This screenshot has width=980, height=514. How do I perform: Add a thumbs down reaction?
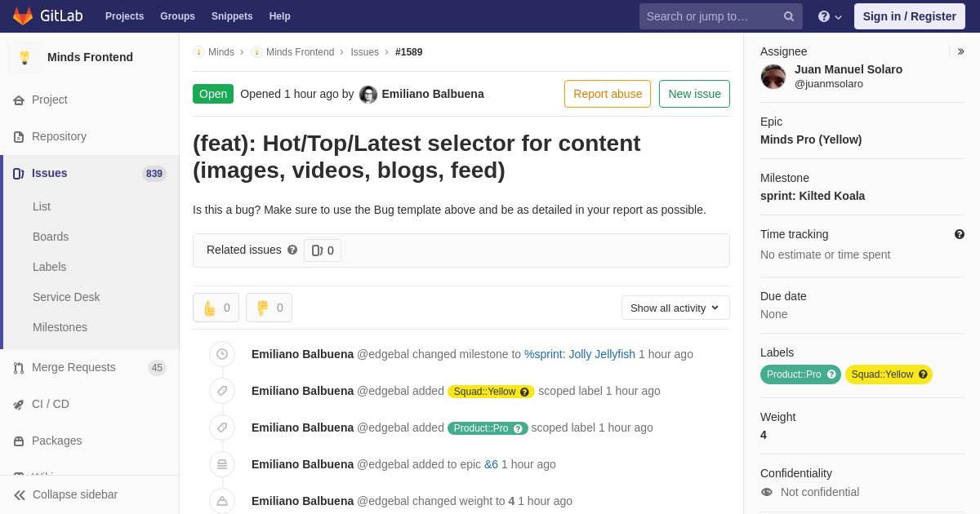[269, 308]
